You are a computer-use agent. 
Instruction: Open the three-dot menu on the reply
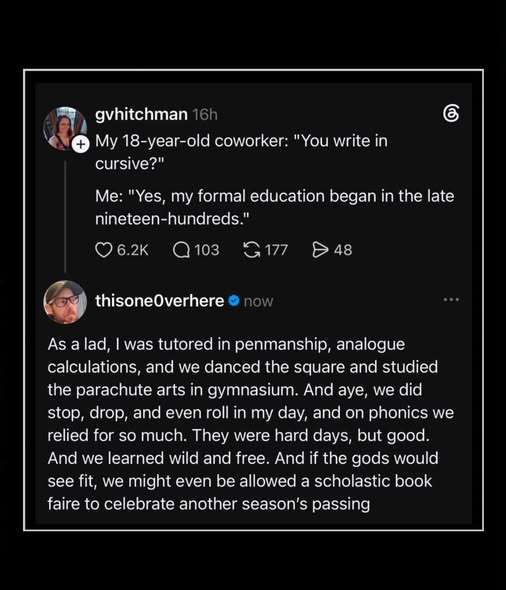[451, 300]
